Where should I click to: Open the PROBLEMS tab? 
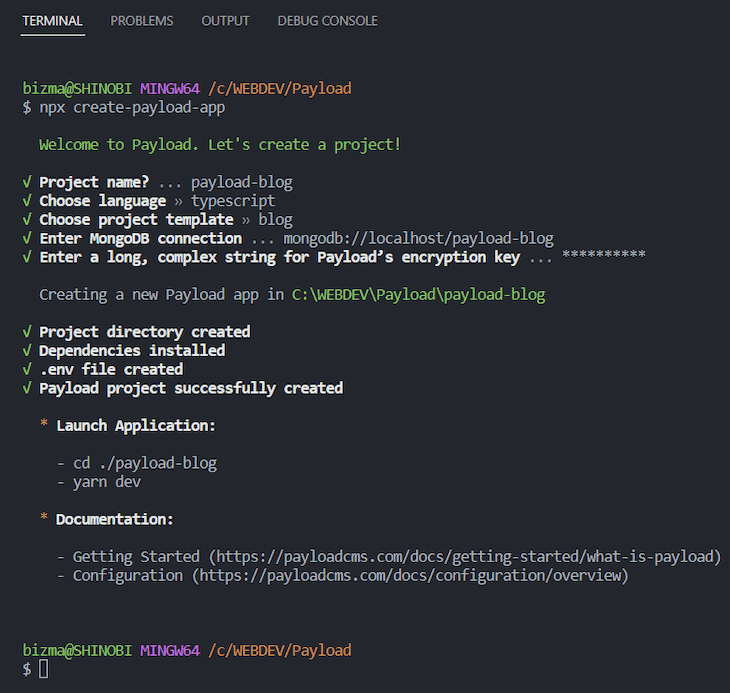point(142,21)
